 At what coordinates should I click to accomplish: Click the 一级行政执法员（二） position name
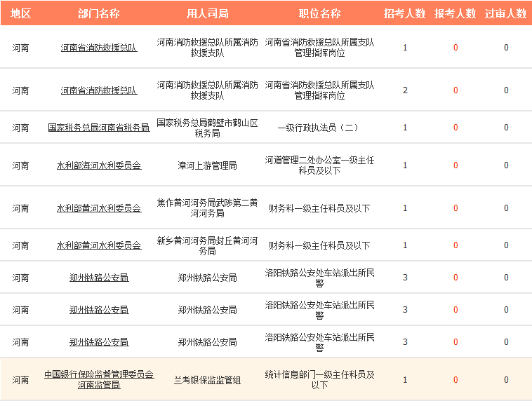coord(319,128)
